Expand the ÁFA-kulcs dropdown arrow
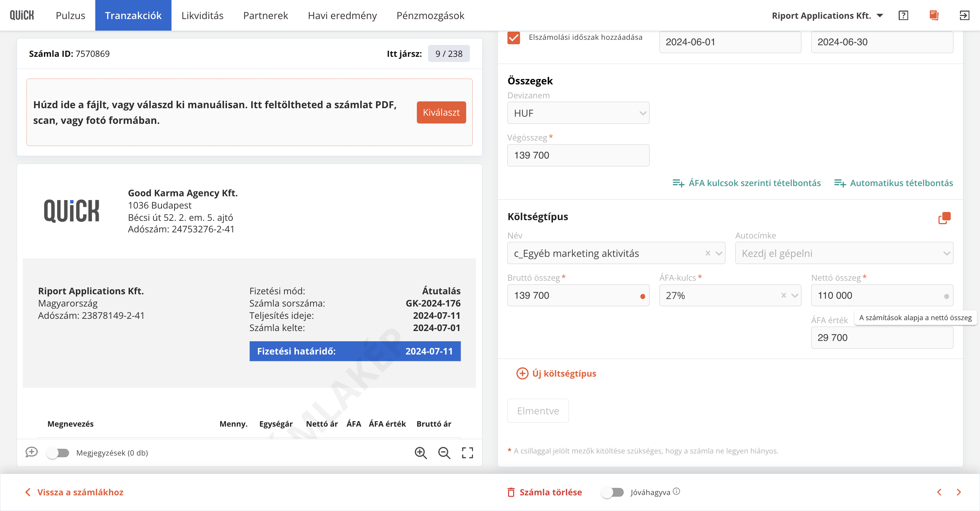 coord(795,295)
